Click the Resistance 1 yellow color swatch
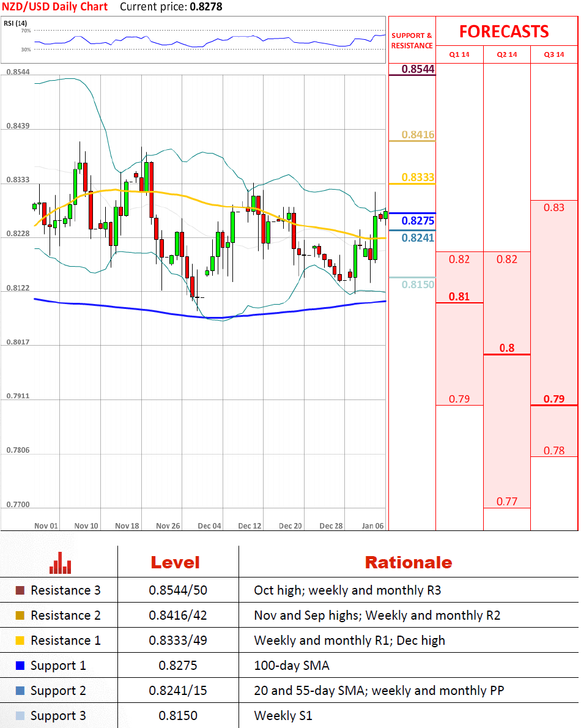 [x=20, y=641]
